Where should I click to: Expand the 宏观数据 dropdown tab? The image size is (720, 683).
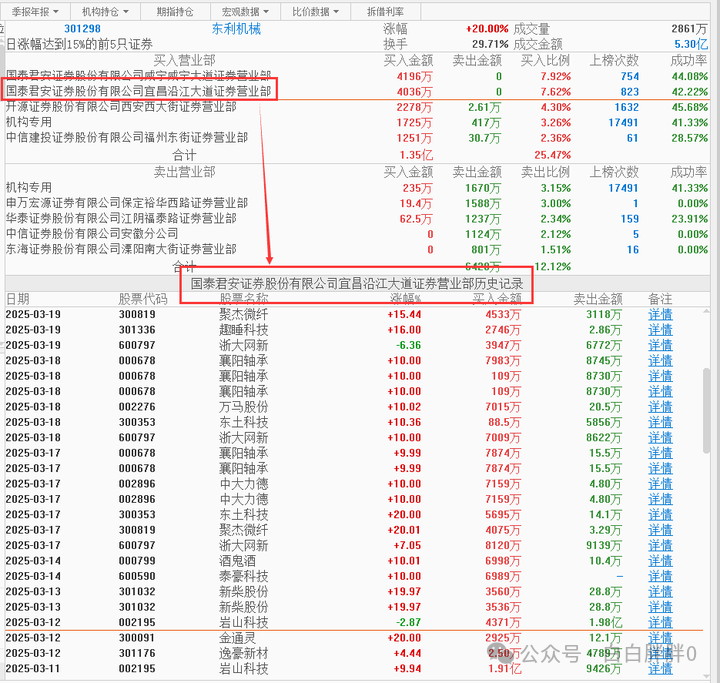245,11
